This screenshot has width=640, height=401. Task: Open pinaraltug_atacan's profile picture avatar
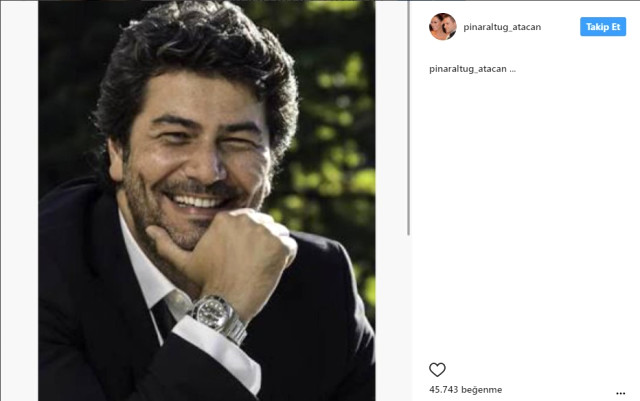coord(442,27)
